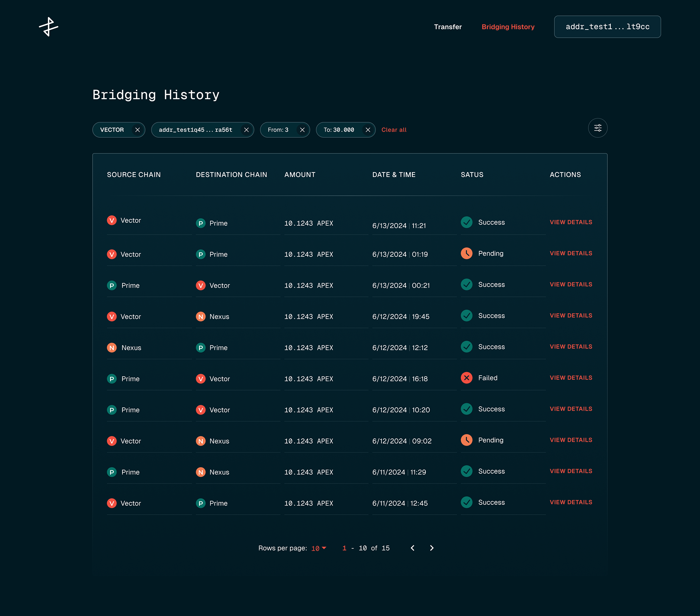Click the Clear all filters link
Image resolution: width=700 pixels, height=616 pixels.
pyautogui.click(x=394, y=130)
